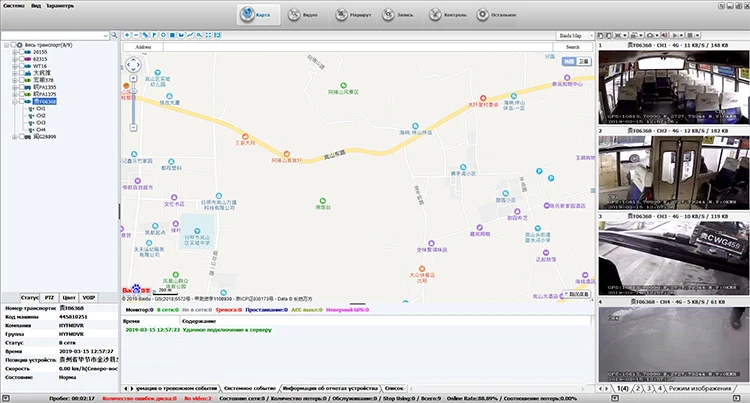Click the map zoom slider track
Viewport: 750px width, 403px height.
point(133,103)
